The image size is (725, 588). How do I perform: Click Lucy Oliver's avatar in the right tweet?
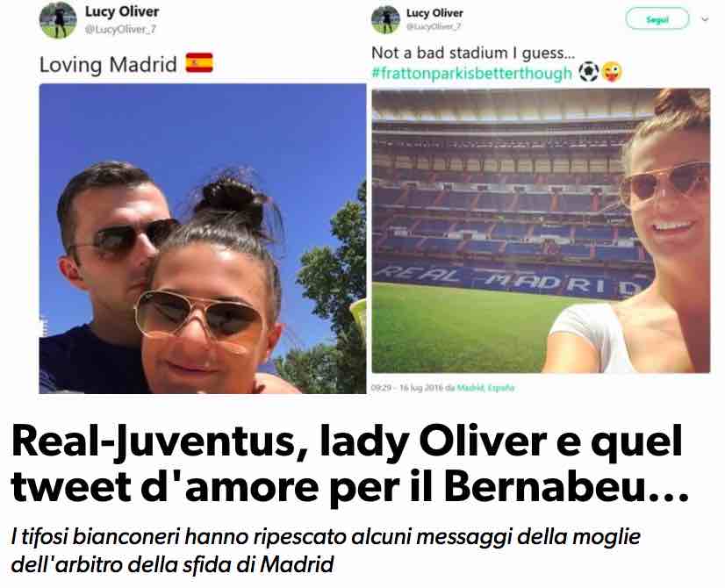[x=385, y=20]
